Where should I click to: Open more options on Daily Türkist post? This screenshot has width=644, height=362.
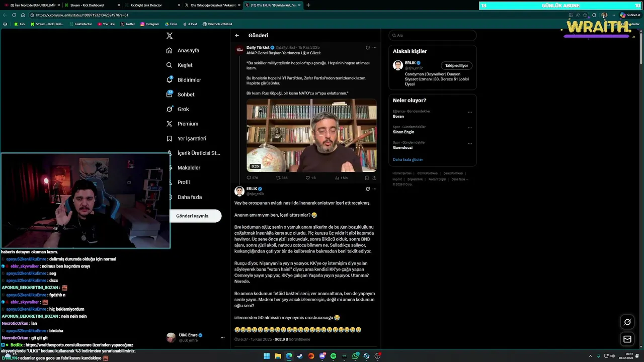374,48
